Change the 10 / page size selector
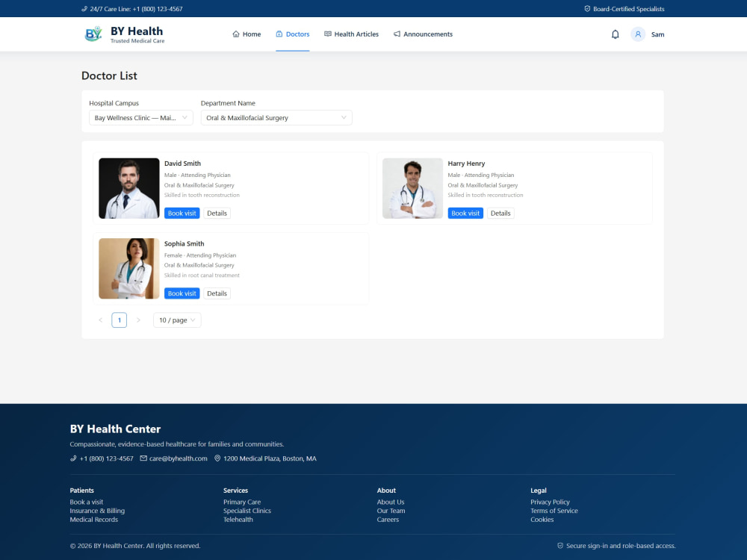The image size is (747, 560). click(x=177, y=320)
